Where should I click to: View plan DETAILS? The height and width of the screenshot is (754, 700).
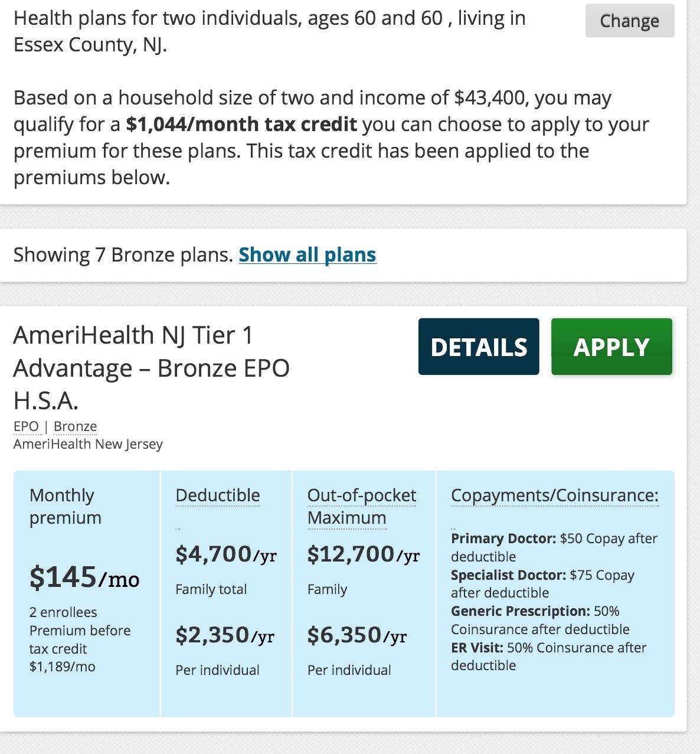[479, 347]
